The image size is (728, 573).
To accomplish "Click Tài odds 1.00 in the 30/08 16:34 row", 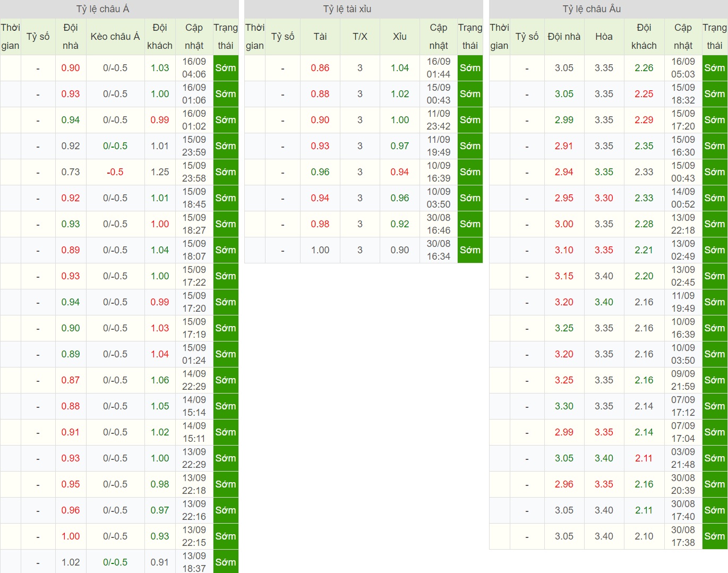I will tap(320, 250).
